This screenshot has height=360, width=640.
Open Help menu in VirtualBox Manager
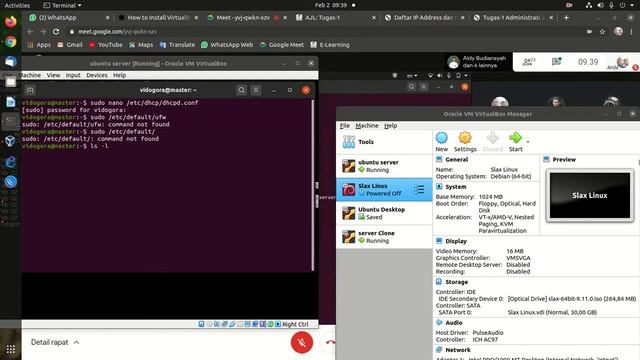[x=390, y=126]
